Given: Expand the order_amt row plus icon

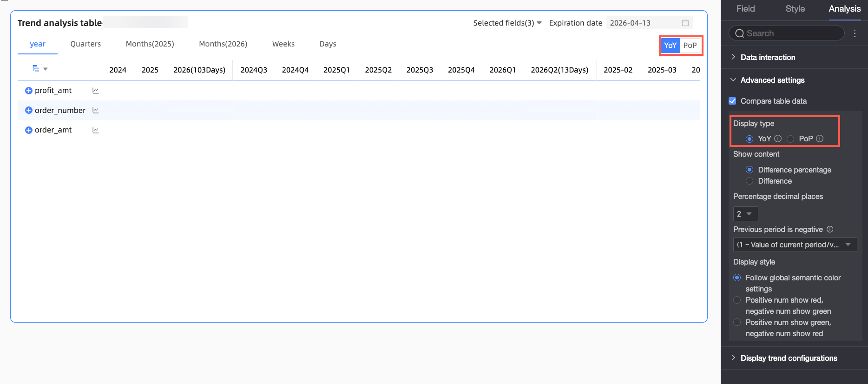Looking at the screenshot, I should click(28, 130).
